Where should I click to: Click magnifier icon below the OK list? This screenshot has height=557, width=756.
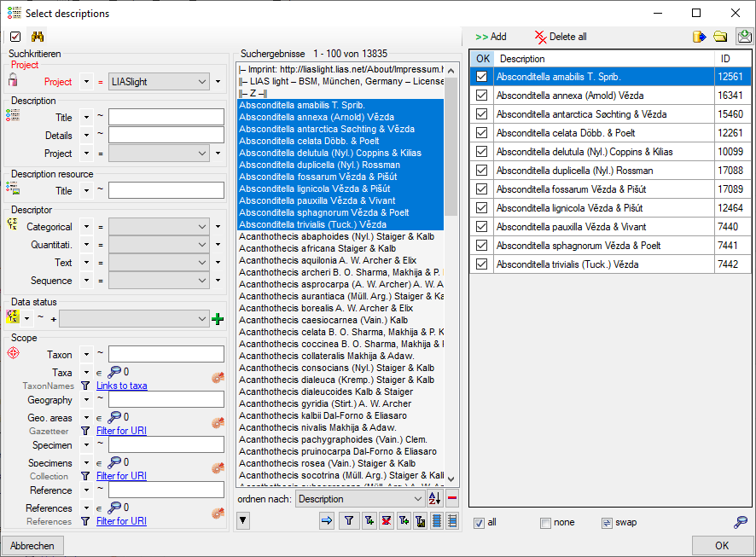click(x=740, y=522)
